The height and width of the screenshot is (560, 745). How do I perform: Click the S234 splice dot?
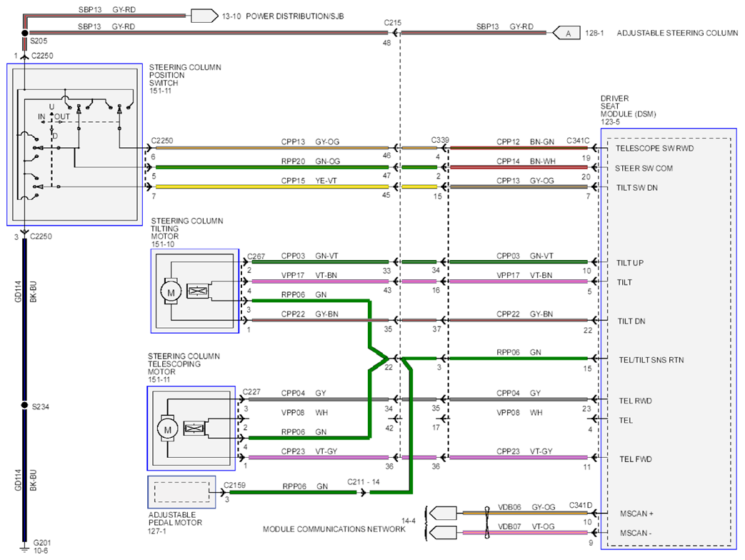[25, 405]
